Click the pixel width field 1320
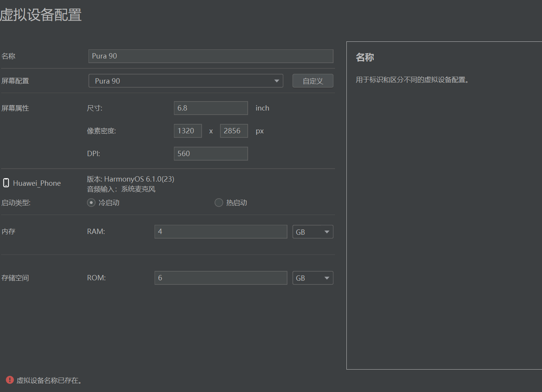 (188, 131)
